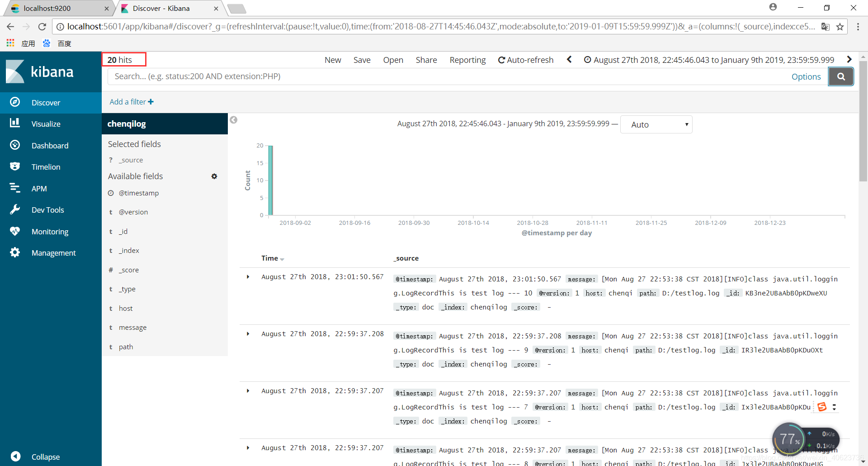Click the _source selected field
The height and width of the screenshot is (466, 868).
click(131, 160)
